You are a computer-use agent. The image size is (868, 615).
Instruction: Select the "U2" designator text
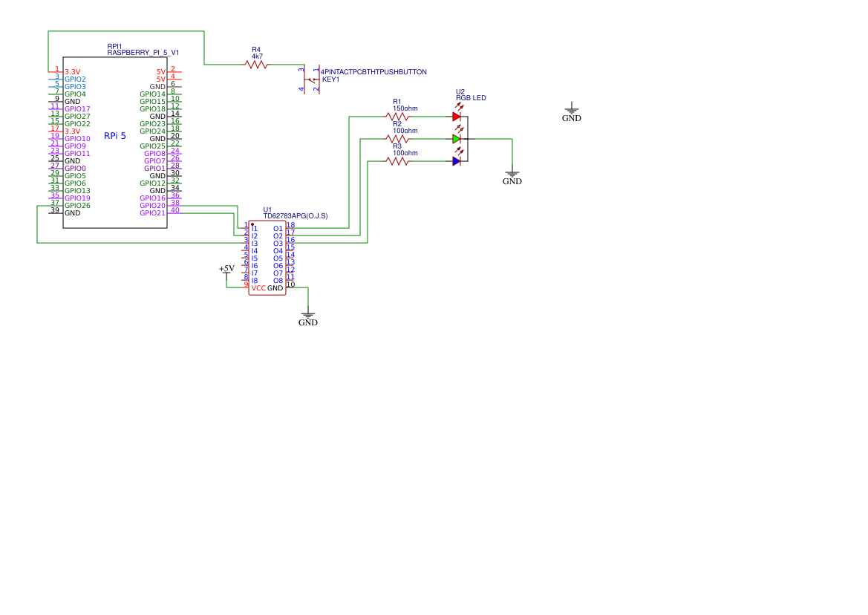(x=460, y=92)
